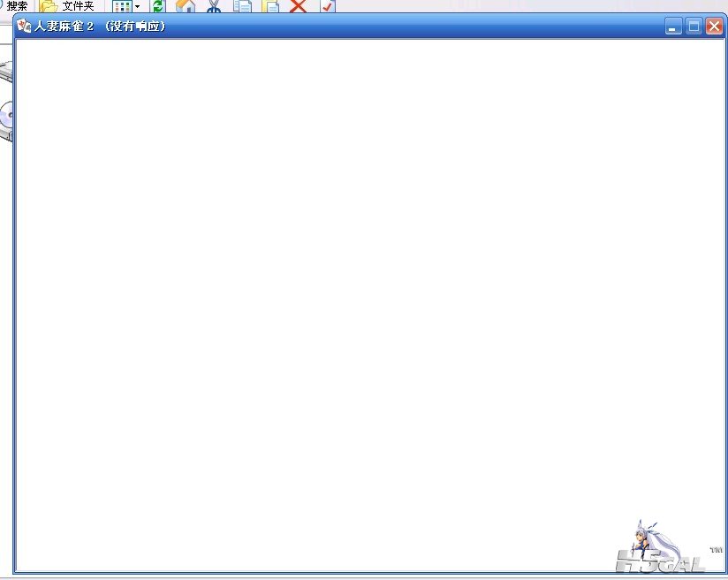Select the disk drive icon above the CD
This screenshot has height=580, width=728.
6,72
